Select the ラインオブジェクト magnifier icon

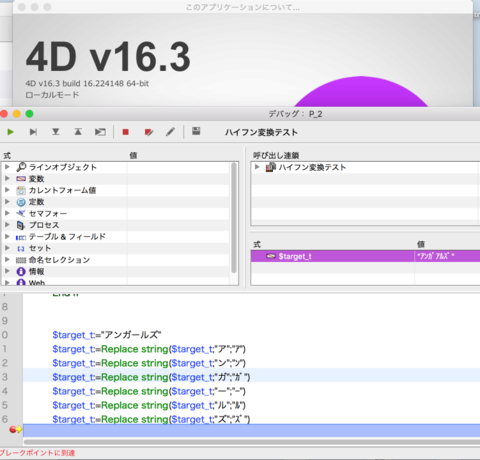coord(21,167)
